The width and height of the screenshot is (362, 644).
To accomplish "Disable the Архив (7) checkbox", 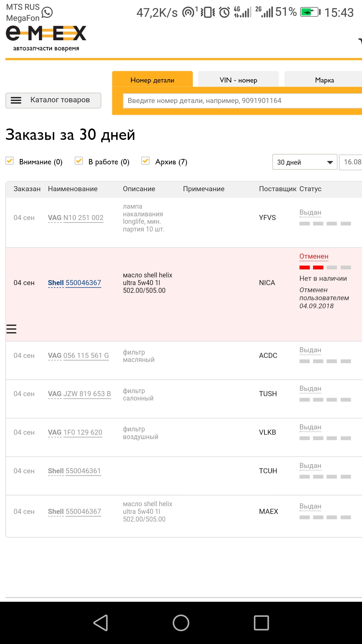I will tap(145, 161).
